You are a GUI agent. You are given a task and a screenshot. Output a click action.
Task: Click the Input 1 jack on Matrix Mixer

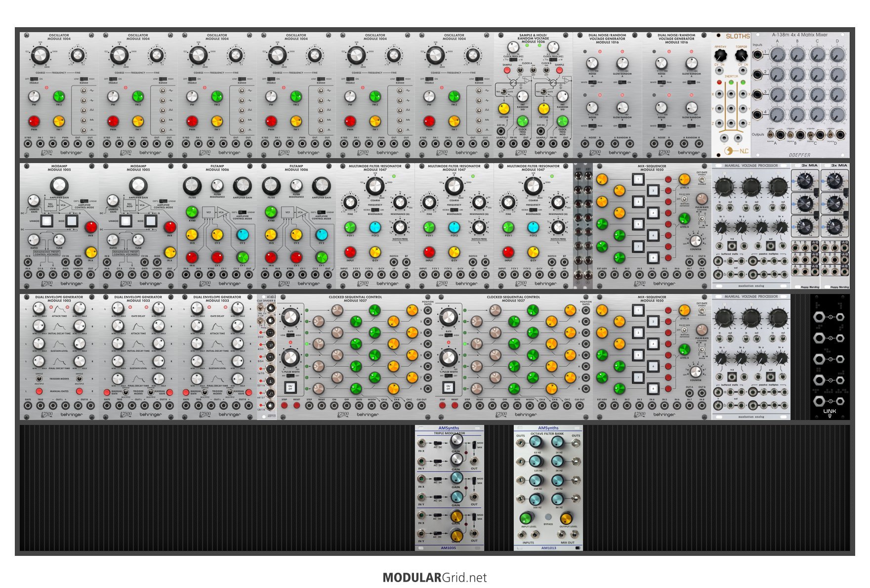757,54
